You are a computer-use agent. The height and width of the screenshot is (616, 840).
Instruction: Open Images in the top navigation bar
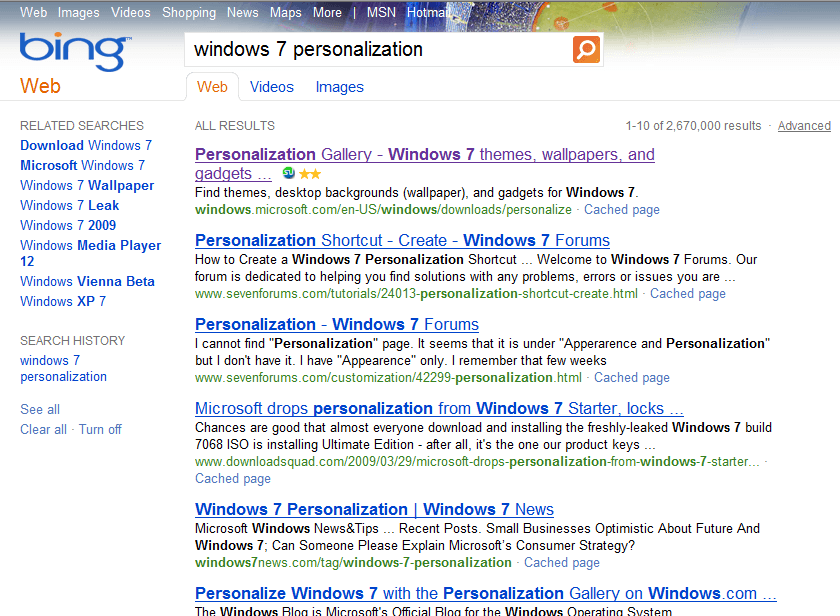click(x=78, y=12)
